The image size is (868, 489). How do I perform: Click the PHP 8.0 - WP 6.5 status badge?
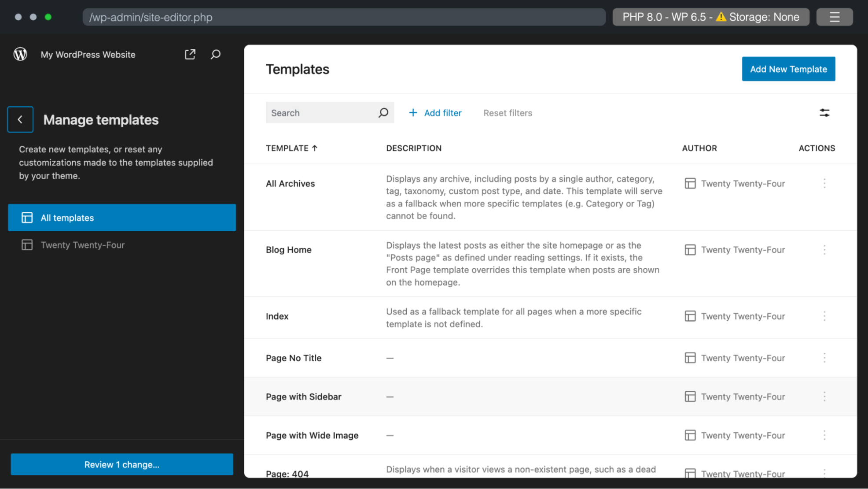point(710,17)
